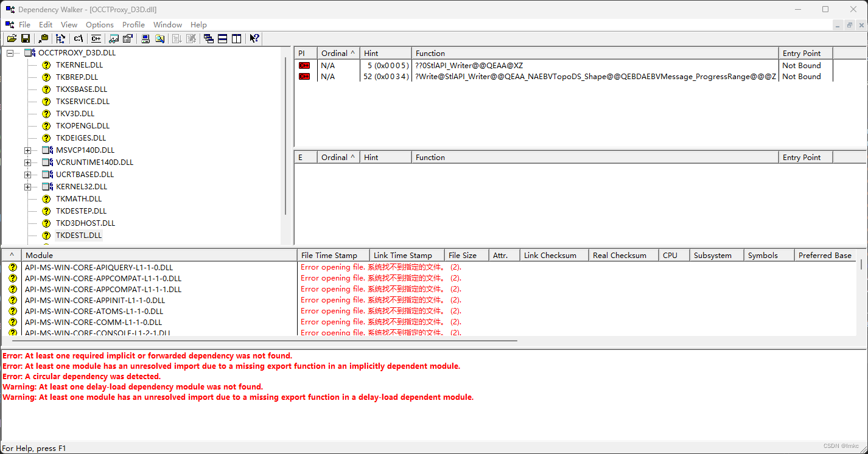The image size is (868, 454).
Task: Expand the KERNEL32.DLL tree node
Action: coord(27,187)
